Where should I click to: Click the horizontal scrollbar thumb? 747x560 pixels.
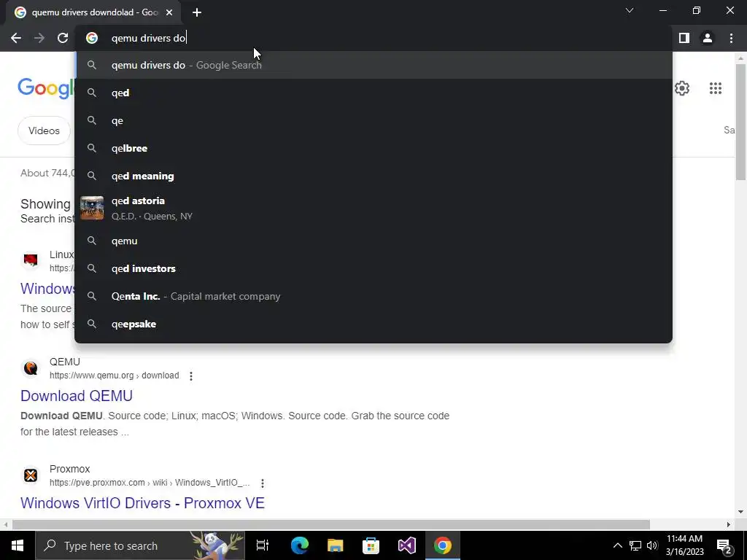point(331,524)
